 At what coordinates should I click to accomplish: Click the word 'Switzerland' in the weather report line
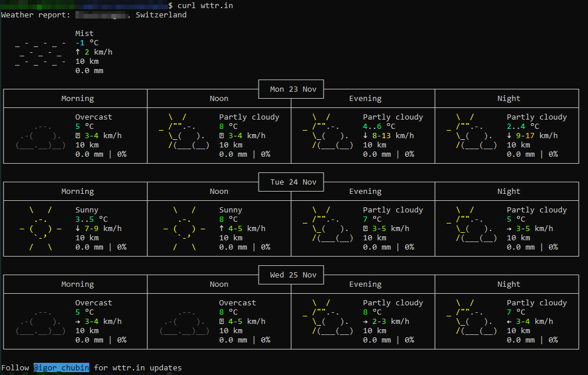coord(161,15)
